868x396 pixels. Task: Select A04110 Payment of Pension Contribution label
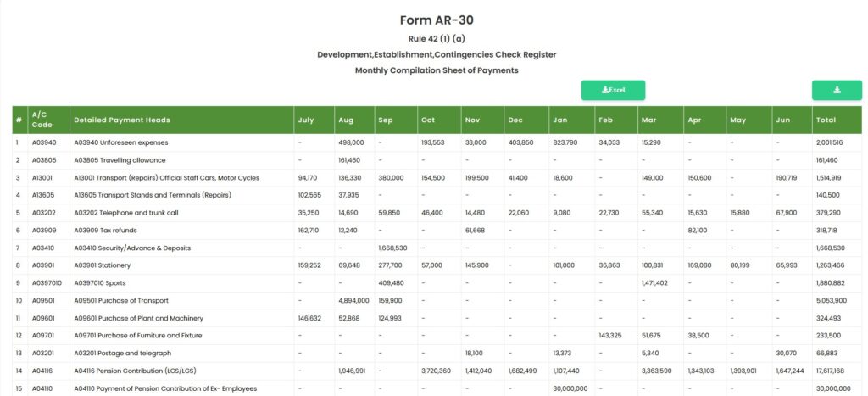pyautogui.click(x=165, y=389)
